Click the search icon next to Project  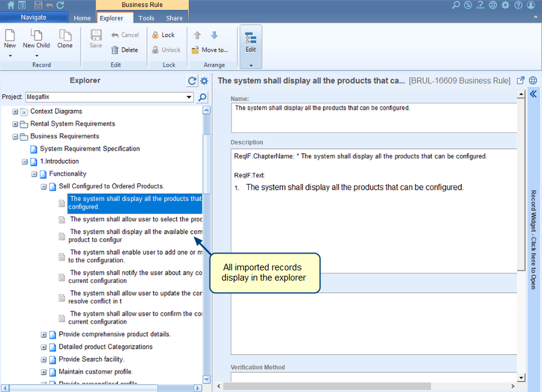click(202, 97)
